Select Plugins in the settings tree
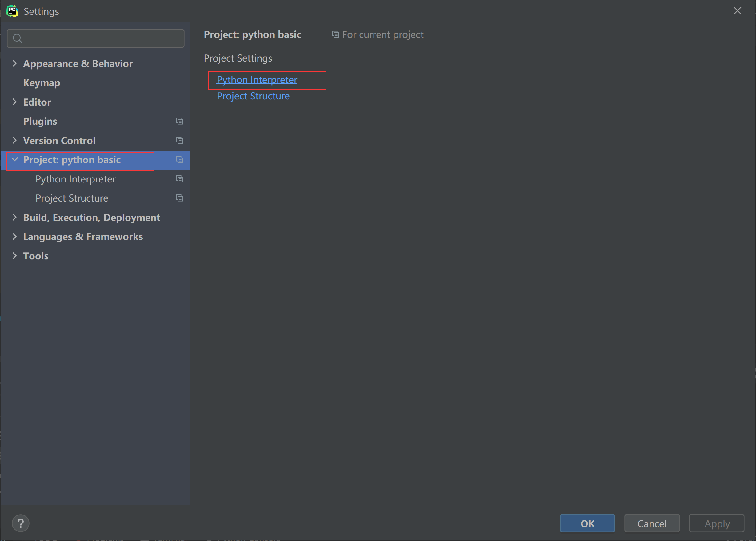Image resolution: width=756 pixels, height=541 pixels. (40, 121)
